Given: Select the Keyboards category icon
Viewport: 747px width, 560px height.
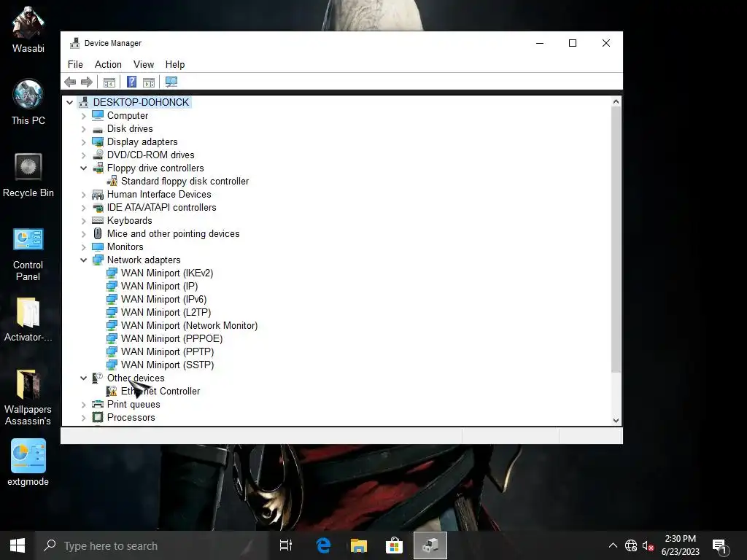Looking at the screenshot, I should [98, 220].
